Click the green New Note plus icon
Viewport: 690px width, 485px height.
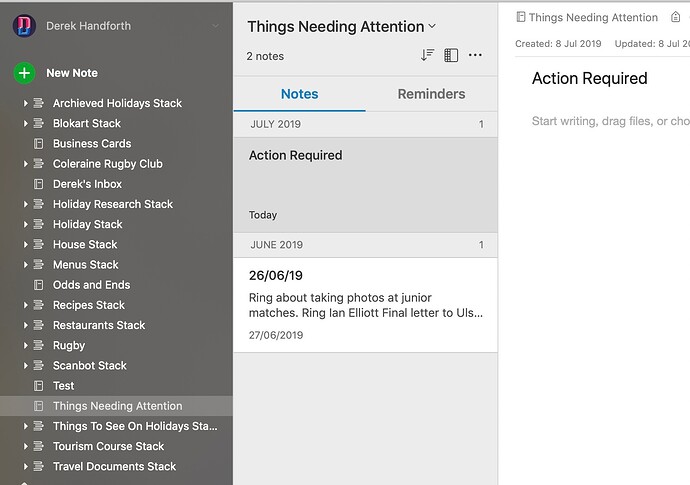click(x=24, y=73)
